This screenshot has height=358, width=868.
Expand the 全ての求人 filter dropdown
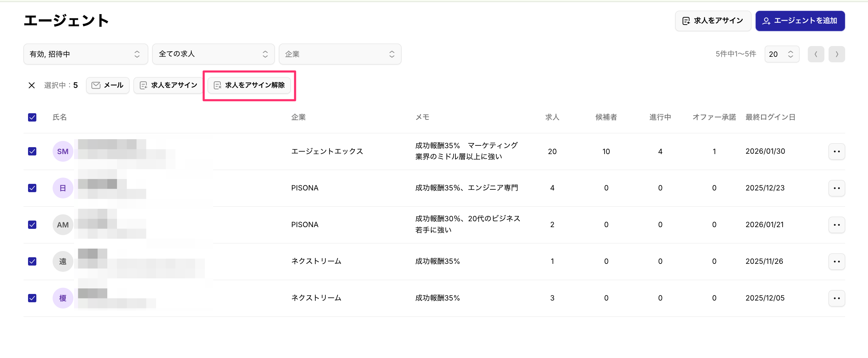(213, 54)
